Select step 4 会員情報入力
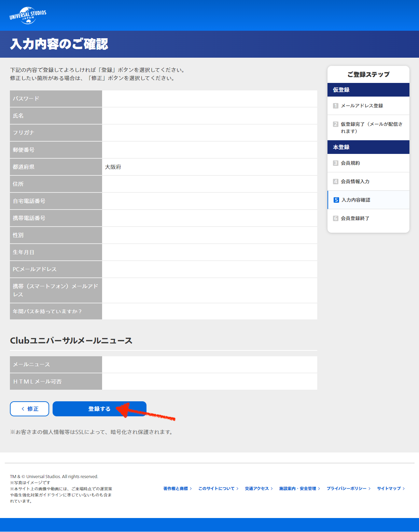The image size is (419, 532). point(368,182)
